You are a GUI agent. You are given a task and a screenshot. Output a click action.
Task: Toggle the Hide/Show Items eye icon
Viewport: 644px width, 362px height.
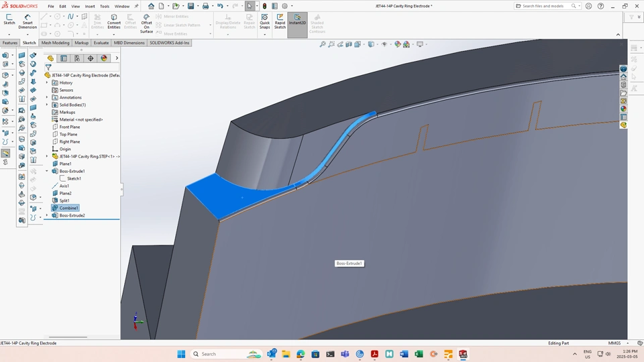[x=384, y=44]
